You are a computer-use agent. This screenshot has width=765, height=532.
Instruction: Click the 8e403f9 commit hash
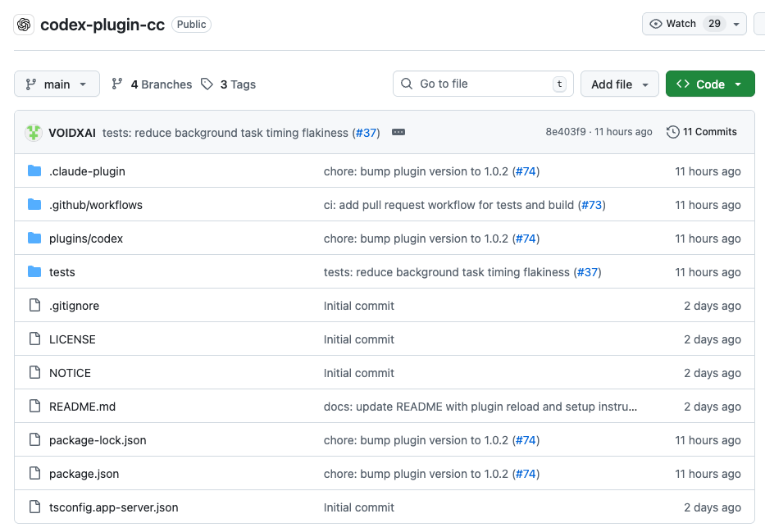(566, 132)
